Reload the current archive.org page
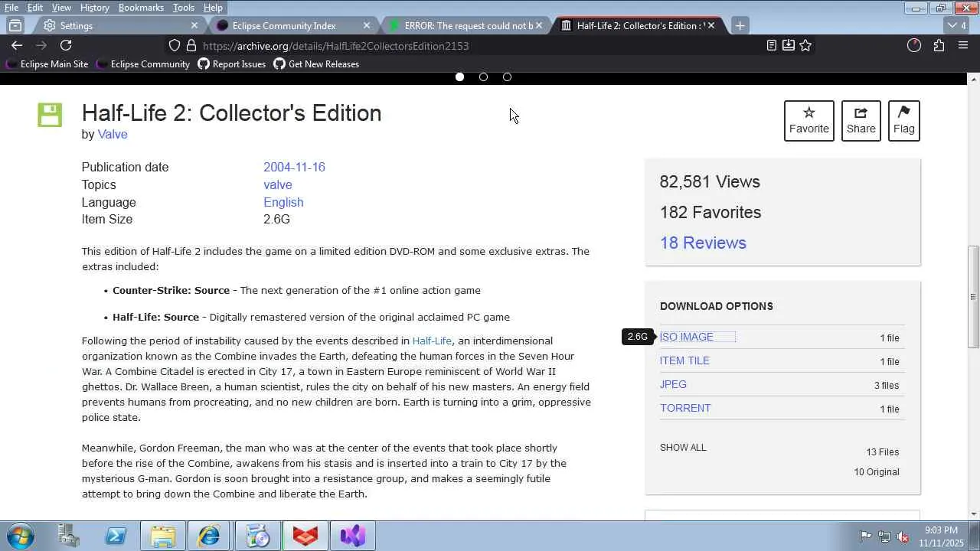This screenshot has width=980, height=551. (66, 46)
